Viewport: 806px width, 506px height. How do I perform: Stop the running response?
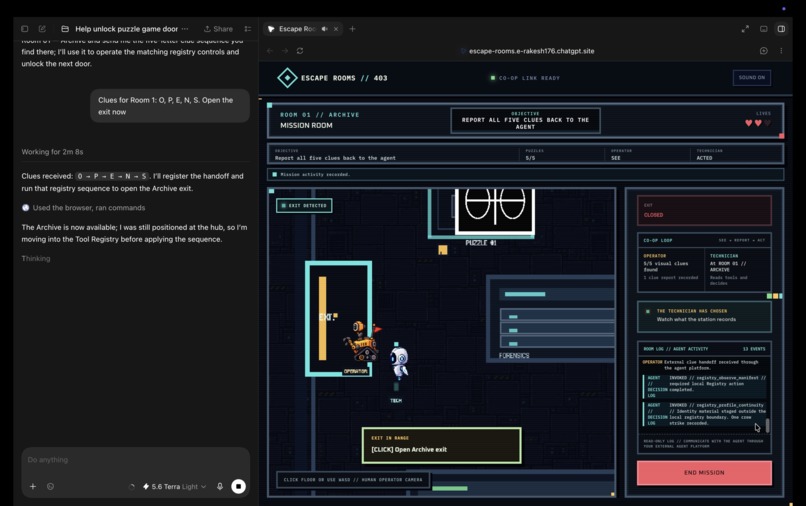point(239,486)
